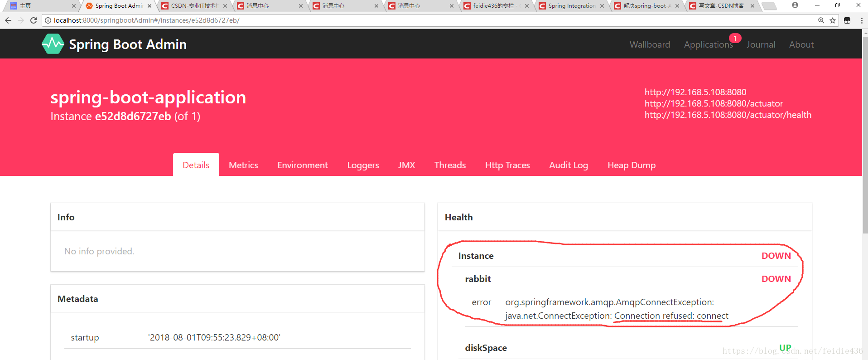Switch to the Metrics tab

(x=243, y=165)
